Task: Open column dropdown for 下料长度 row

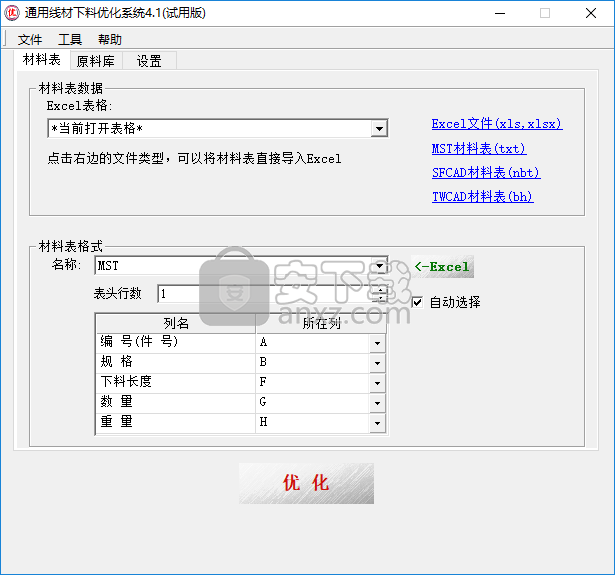Action: [x=377, y=383]
